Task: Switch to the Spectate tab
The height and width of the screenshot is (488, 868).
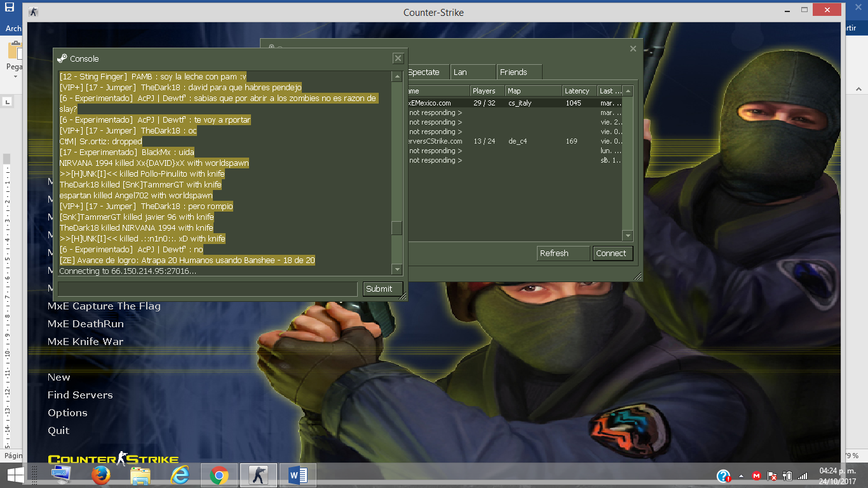Action: pyautogui.click(x=428, y=72)
